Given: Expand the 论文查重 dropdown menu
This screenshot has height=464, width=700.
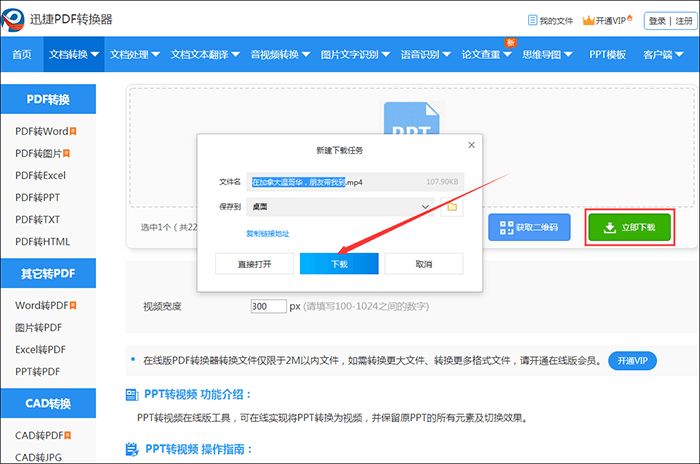Looking at the screenshot, I should [507, 54].
